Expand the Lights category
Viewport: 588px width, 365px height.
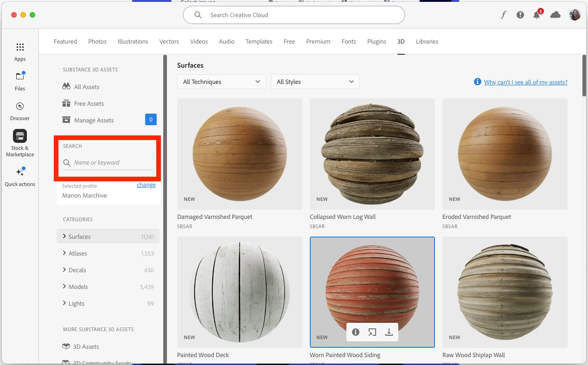[64, 303]
